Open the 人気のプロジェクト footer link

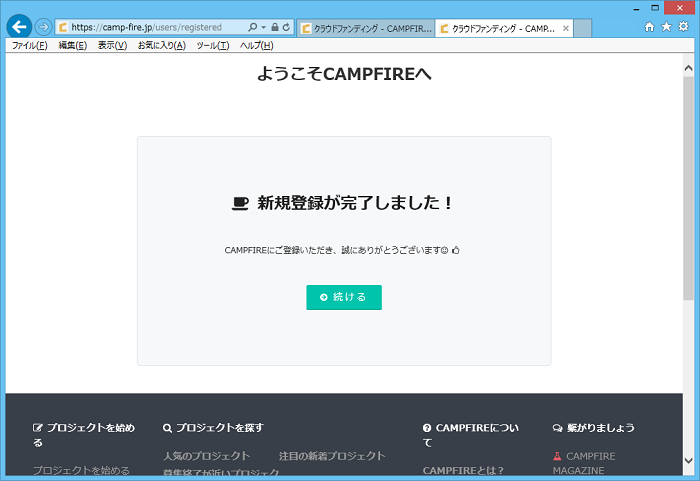(206, 456)
